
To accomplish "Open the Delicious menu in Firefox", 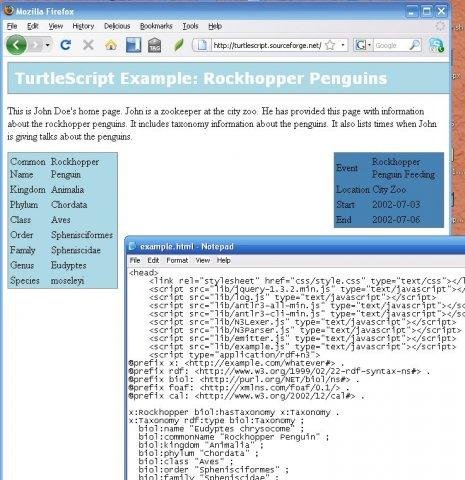I will point(117,26).
